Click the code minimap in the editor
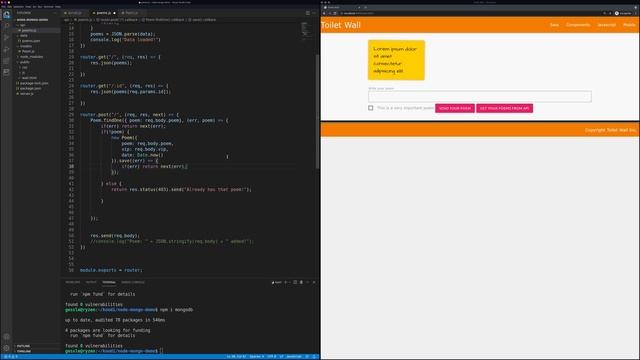Viewport: 640px width, 360px height. pos(306,31)
